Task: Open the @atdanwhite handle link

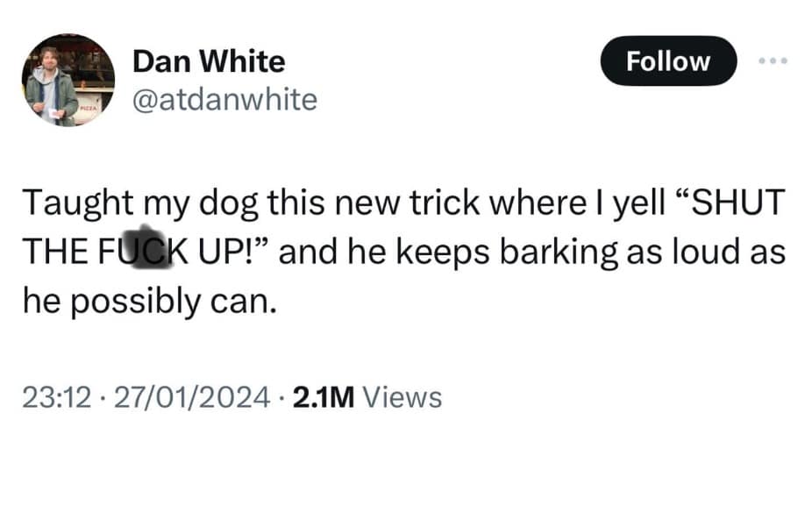Action: [x=224, y=100]
